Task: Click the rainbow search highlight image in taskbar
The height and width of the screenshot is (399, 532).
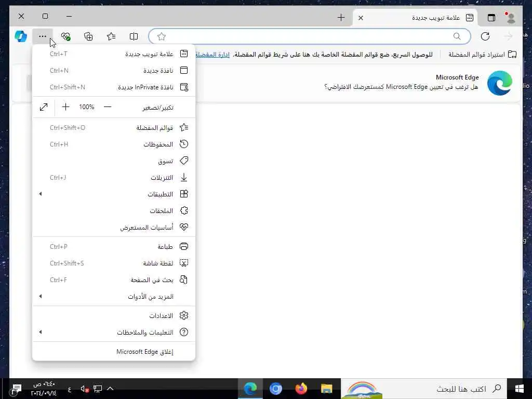Action: (x=362, y=389)
